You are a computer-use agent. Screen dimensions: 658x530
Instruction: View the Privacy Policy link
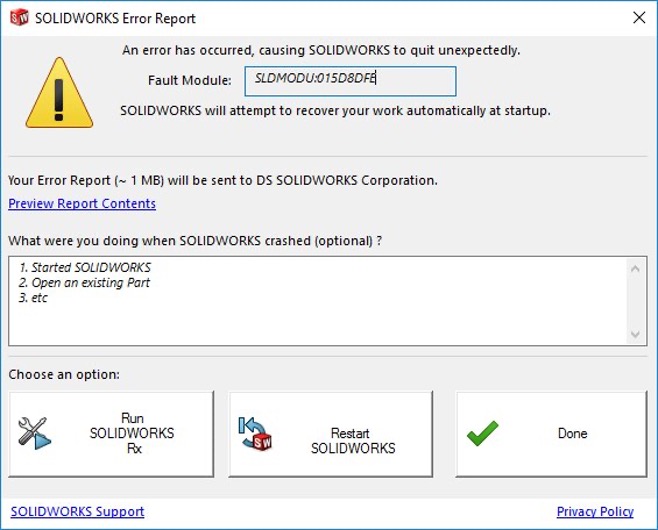[595, 512]
